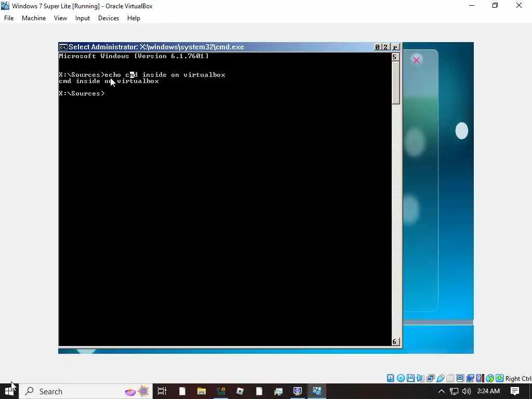The image size is (532, 399).
Task: Open the Machine menu
Action: 34,18
